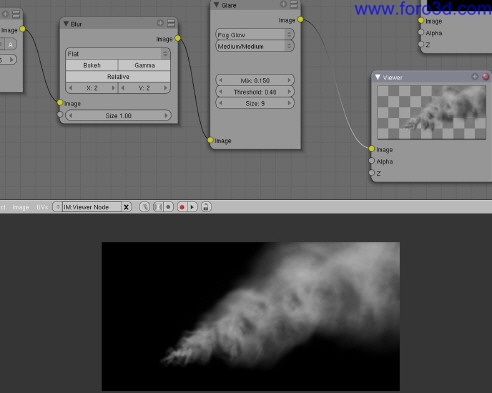Open the Flat filter type dropdown in Blur
Viewport: 492px width, 393px height.
coord(118,54)
